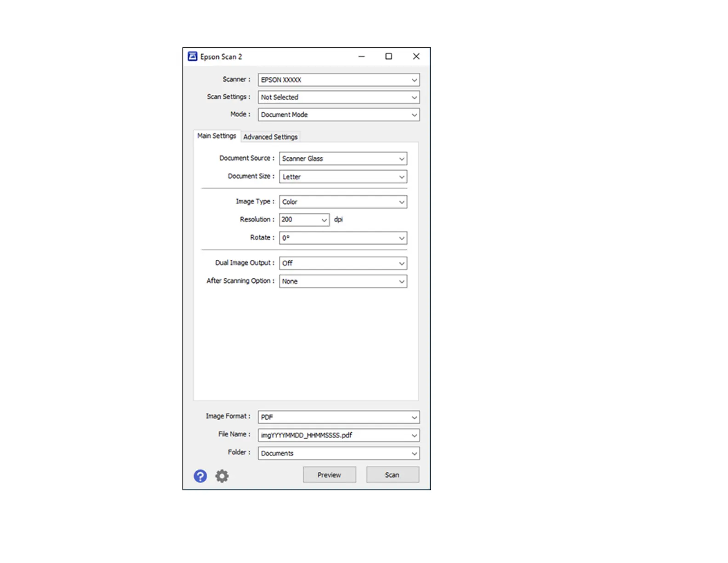
Task: Maximize the Epson Scan 2 window
Action: tap(389, 57)
